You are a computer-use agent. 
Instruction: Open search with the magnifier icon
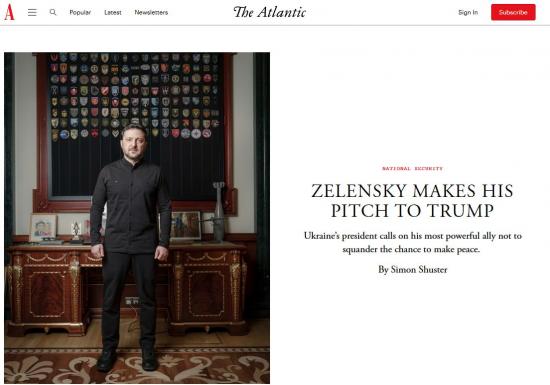(53, 12)
